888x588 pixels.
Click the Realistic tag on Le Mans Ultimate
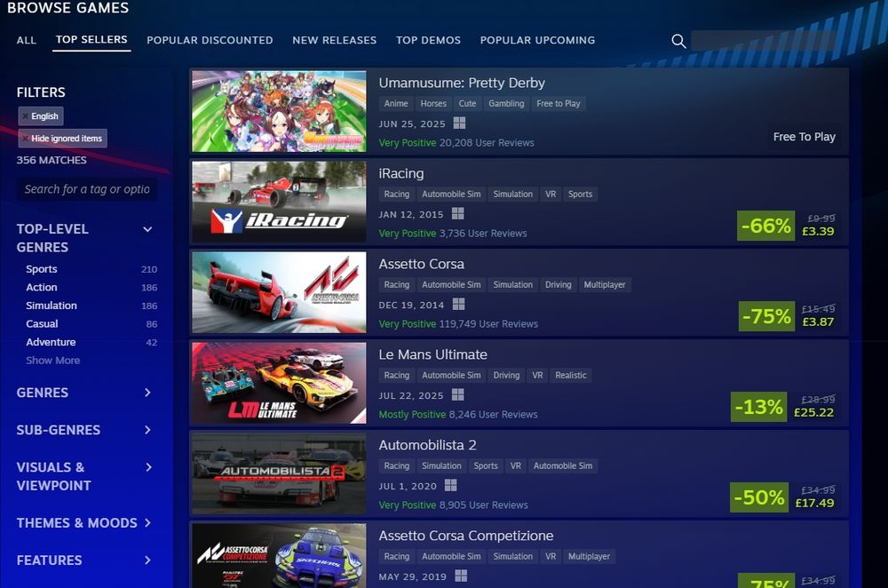(x=571, y=376)
